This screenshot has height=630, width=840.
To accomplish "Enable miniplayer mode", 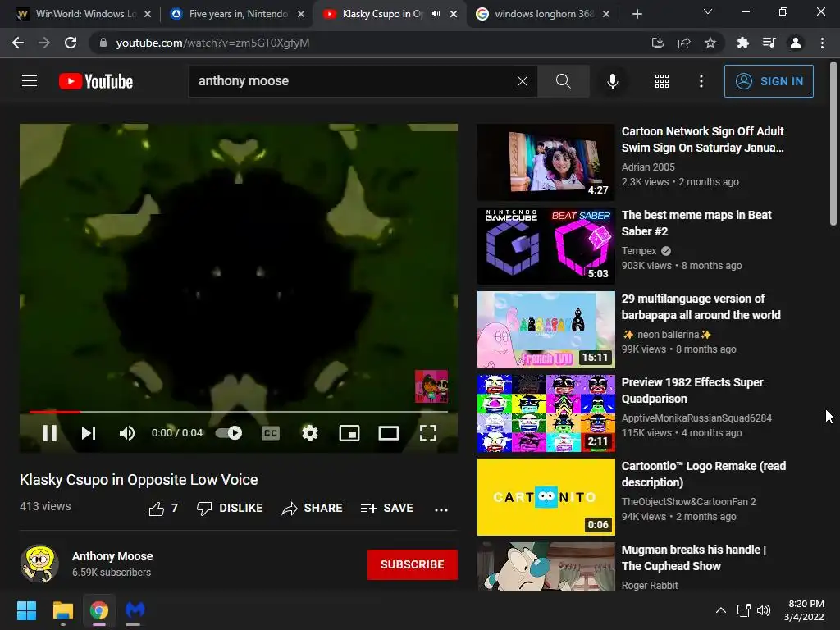I will click(x=349, y=433).
